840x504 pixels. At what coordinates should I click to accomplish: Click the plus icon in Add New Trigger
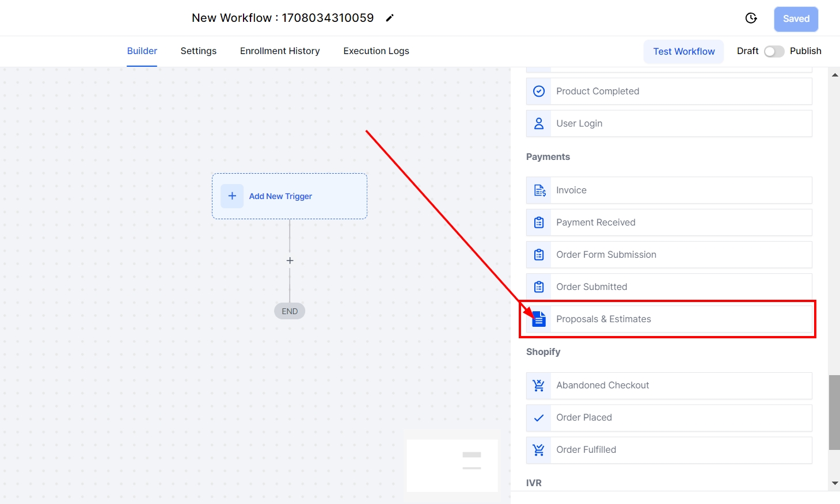click(x=232, y=196)
